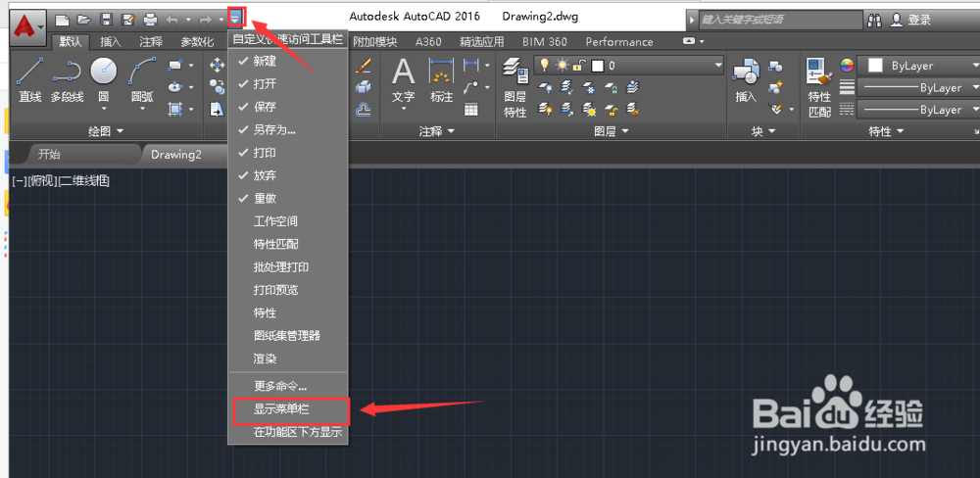
Task: Click the Plot printer icon in quick access toolbar
Action: coord(151,20)
